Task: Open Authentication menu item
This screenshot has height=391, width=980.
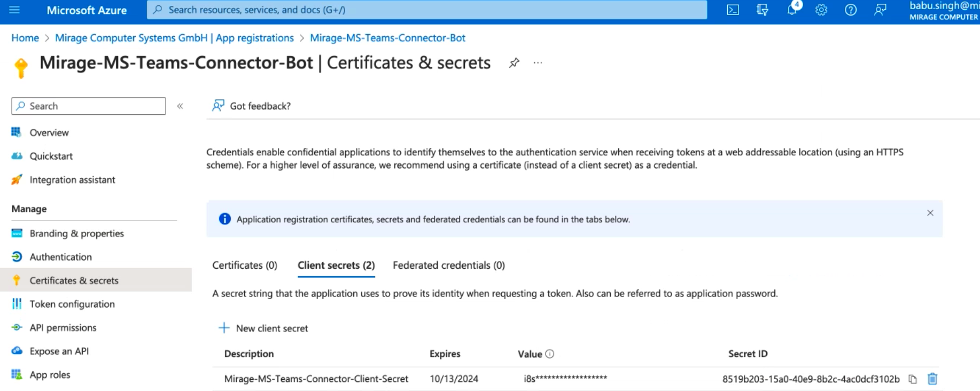Action: (x=61, y=257)
